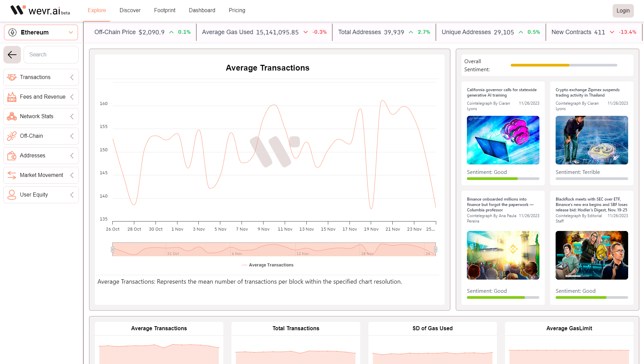Viewport: 644px width, 364px height.
Task: Click the BlackRock SEC article thumbnail
Action: [x=591, y=255]
